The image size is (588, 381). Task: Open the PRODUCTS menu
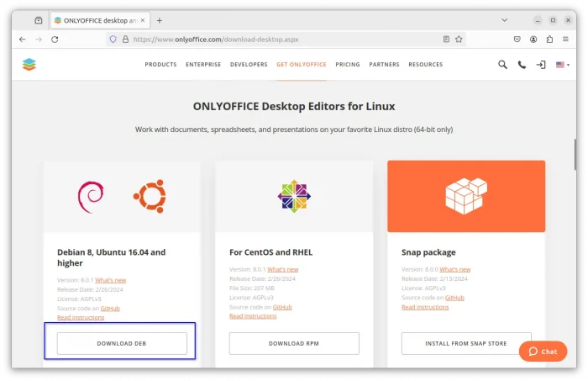[160, 64]
